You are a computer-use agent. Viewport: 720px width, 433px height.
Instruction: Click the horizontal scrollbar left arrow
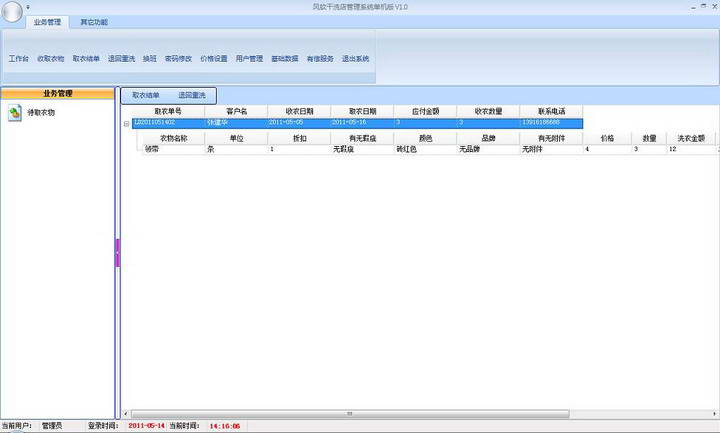126,414
